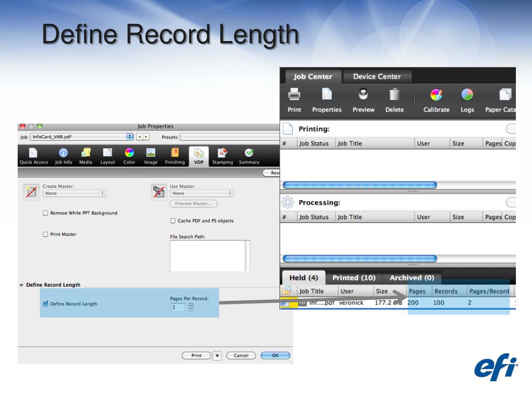Screen dimensions: 532x399
Task: Select the Archived (0) tab
Action: [x=412, y=278]
